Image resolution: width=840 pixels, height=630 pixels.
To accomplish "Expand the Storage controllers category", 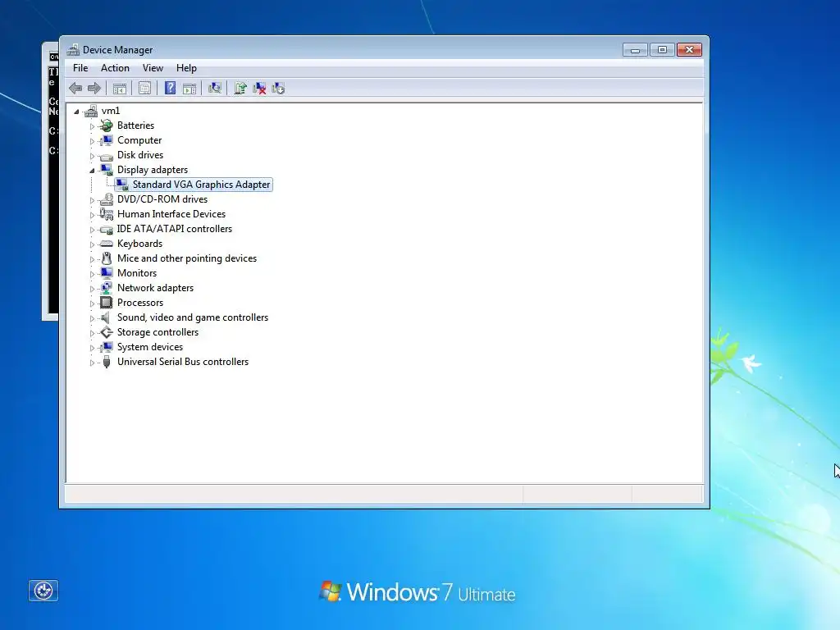I will point(92,333).
